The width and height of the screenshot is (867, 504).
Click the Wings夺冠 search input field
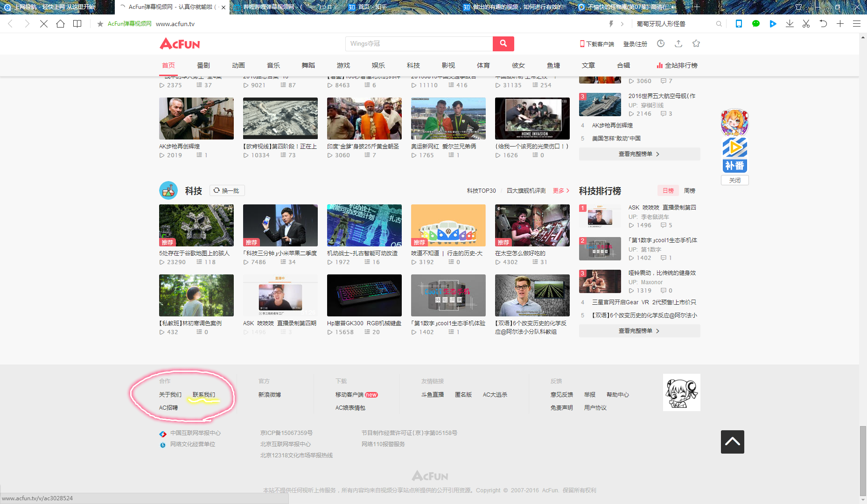419,43
